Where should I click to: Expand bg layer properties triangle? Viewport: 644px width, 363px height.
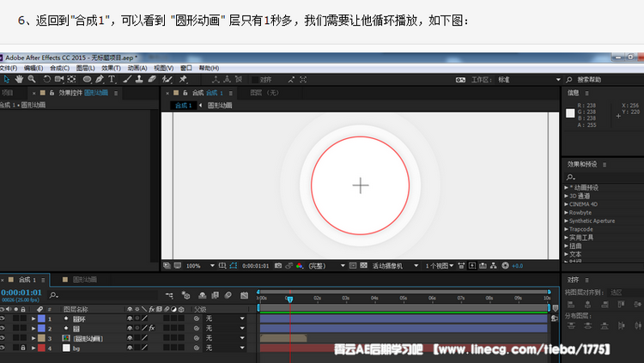[x=33, y=348]
